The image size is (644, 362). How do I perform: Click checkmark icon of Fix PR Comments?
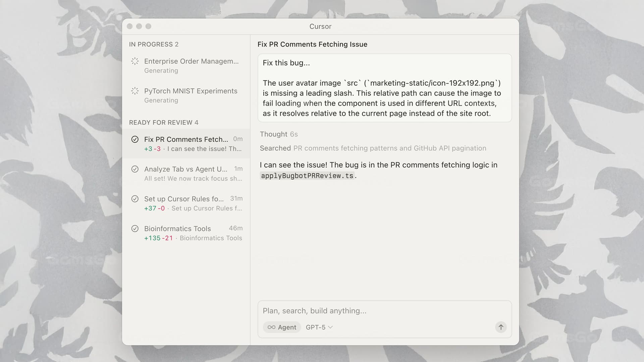pyautogui.click(x=135, y=139)
